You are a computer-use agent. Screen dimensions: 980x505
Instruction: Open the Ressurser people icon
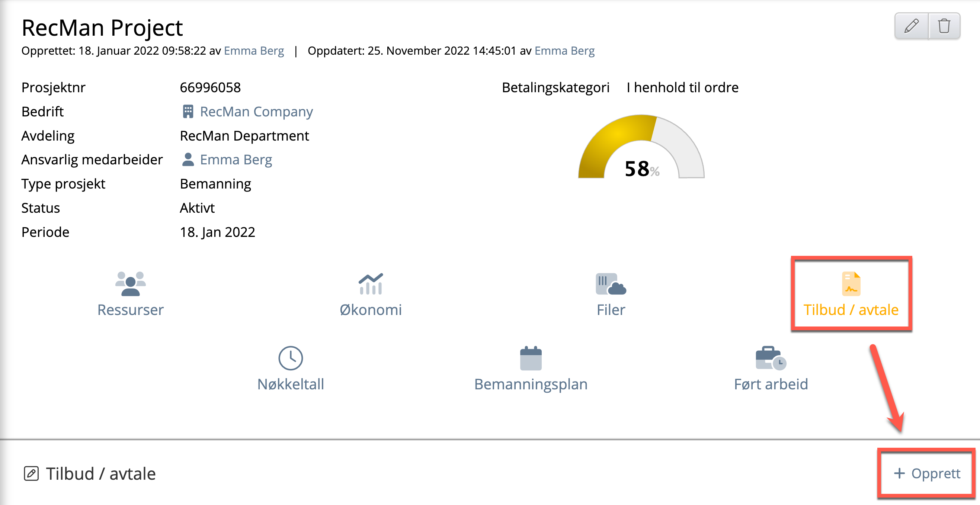pyautogui.click(x=130, y=284)
